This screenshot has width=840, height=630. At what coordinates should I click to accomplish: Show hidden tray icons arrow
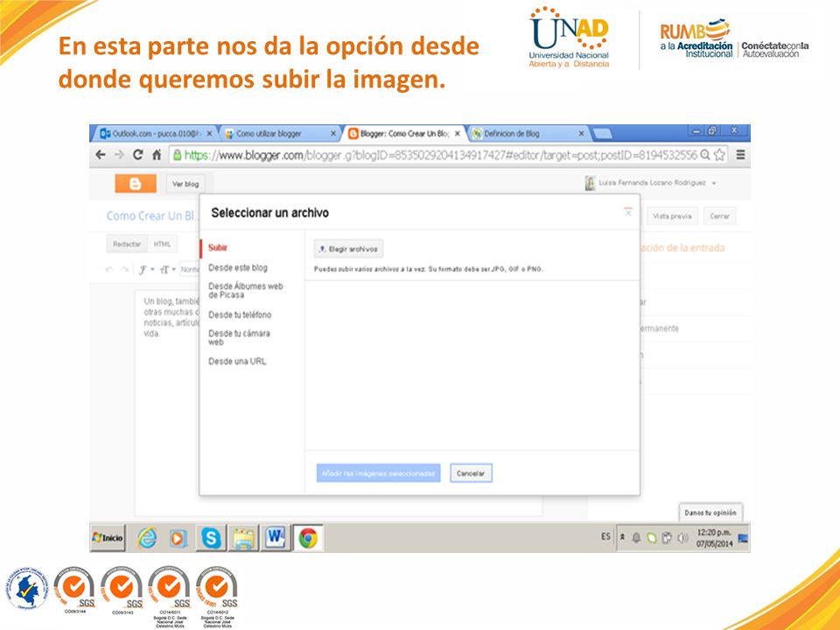(x=622, y=536)
